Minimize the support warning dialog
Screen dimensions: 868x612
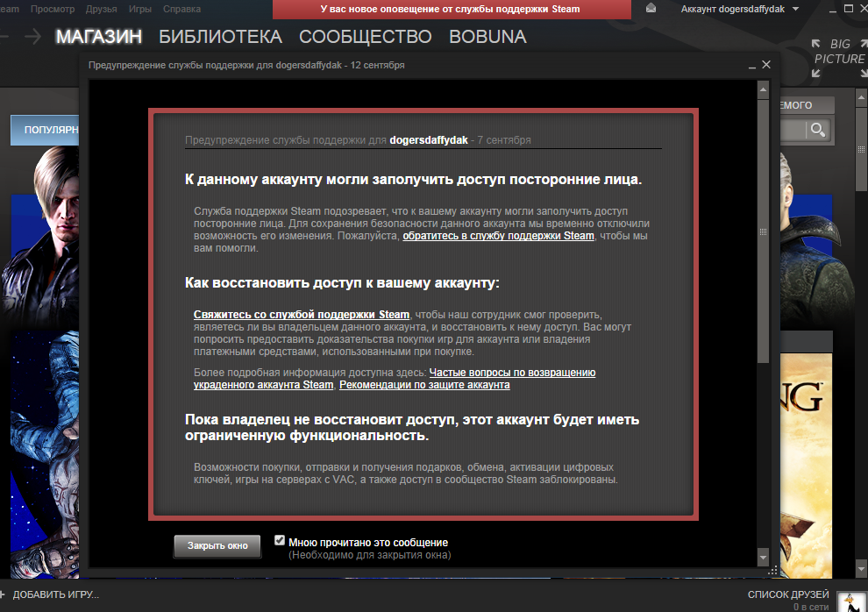(751, 65)
